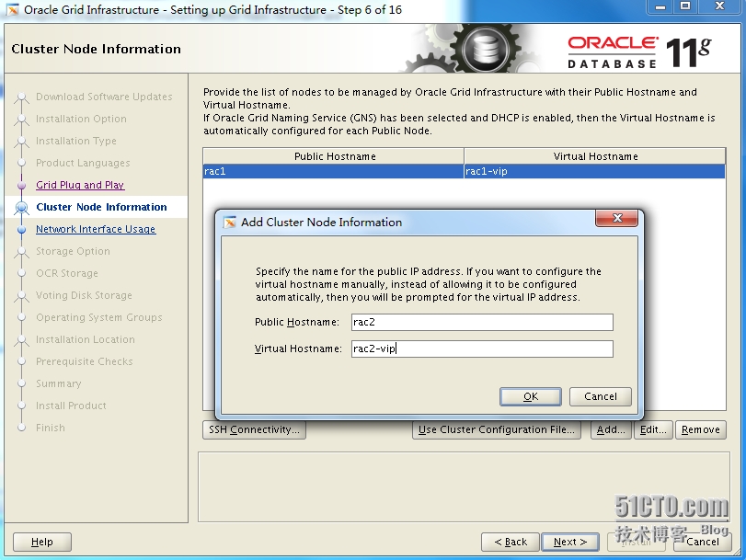Click the Cancel button of main installer
746x560 pixels.
702,542
